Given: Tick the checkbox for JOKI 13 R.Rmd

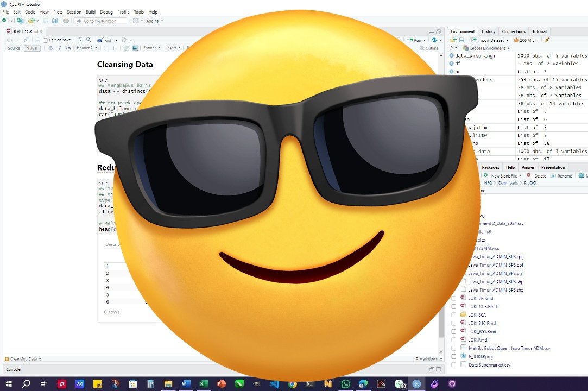Looking at the screenshot, I should pos(453,307).
